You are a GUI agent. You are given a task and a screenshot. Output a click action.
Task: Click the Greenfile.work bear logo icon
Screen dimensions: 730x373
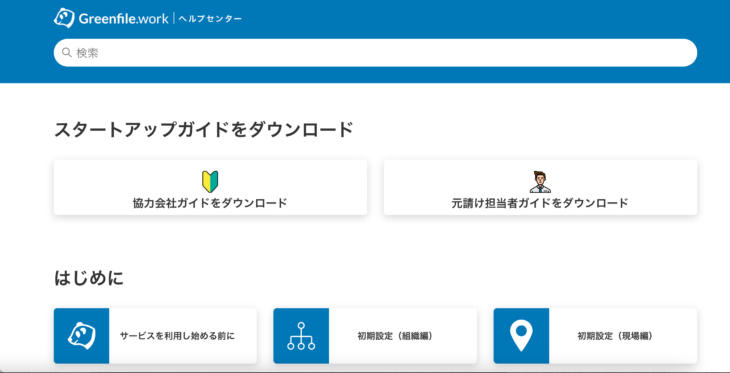[64, 18]
